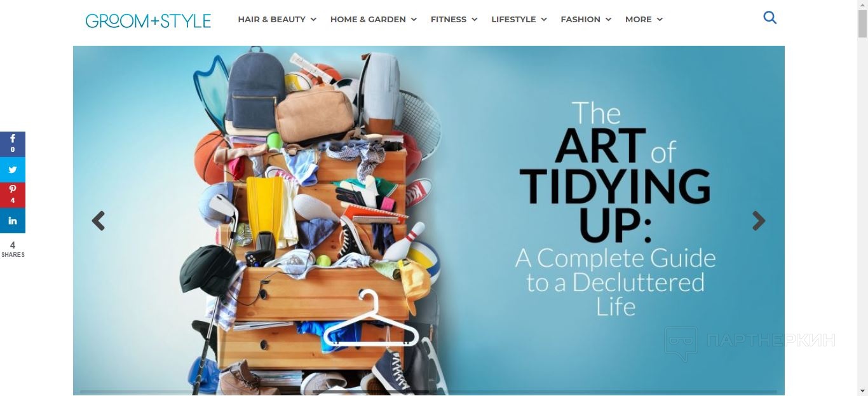Click the scrollbar down arrow

click(862, 390)
